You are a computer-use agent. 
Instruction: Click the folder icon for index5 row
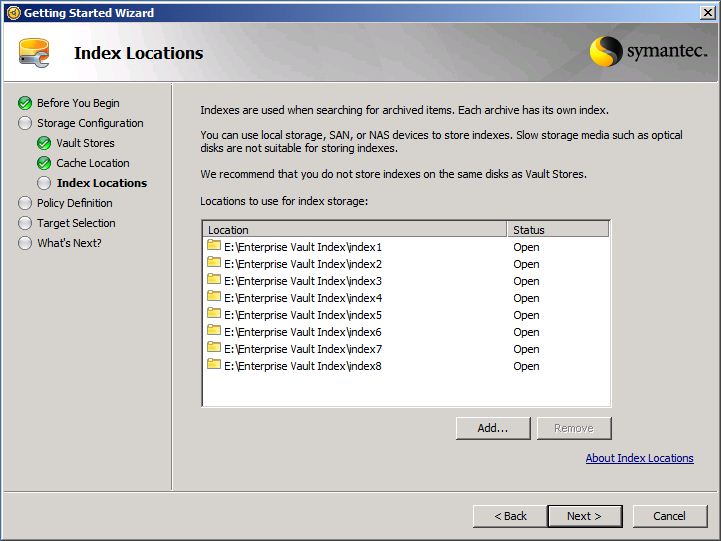213,313
